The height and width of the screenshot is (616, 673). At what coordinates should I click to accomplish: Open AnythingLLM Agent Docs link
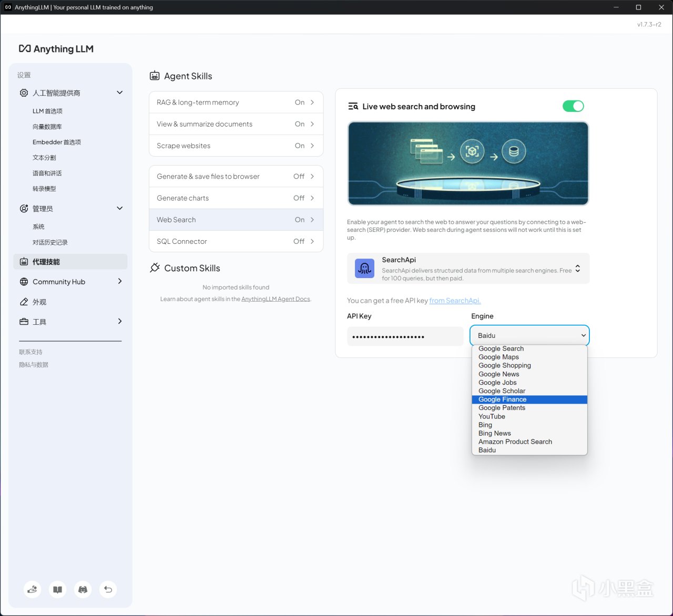[x=276, y=299]
